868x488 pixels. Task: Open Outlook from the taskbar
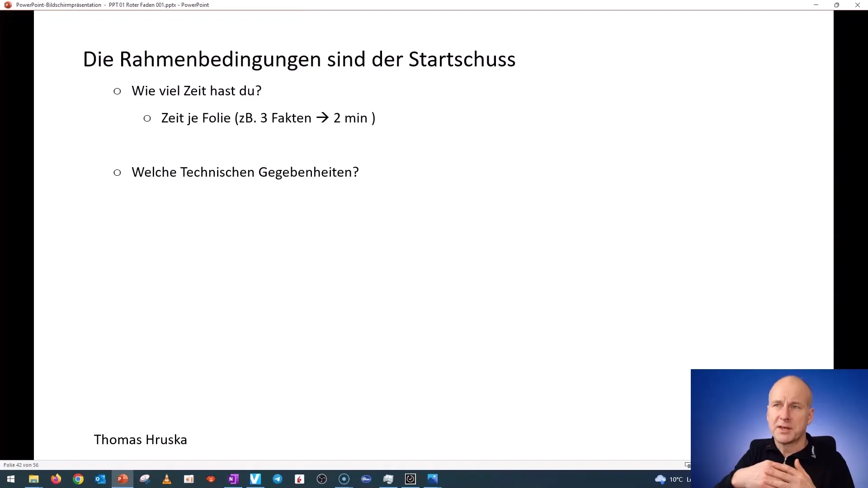click(x=100, y=479)
